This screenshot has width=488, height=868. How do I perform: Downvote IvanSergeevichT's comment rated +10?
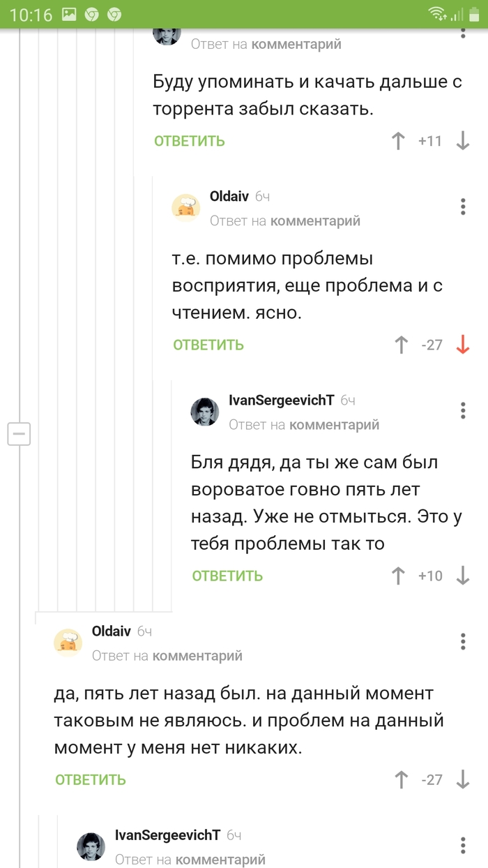(463, 576)
